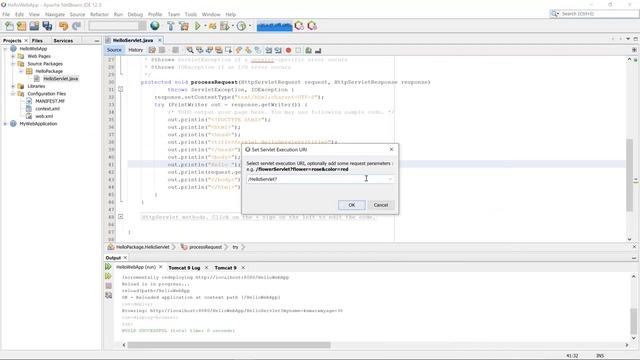Screen dimensions: 640x360
Task: Expand the MyWebApplication project node
Action: [5, 124]
